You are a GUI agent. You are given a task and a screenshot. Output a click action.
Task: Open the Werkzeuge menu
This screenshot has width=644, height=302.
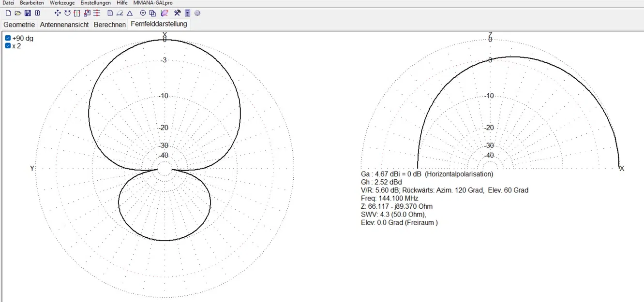click(62, 3)
